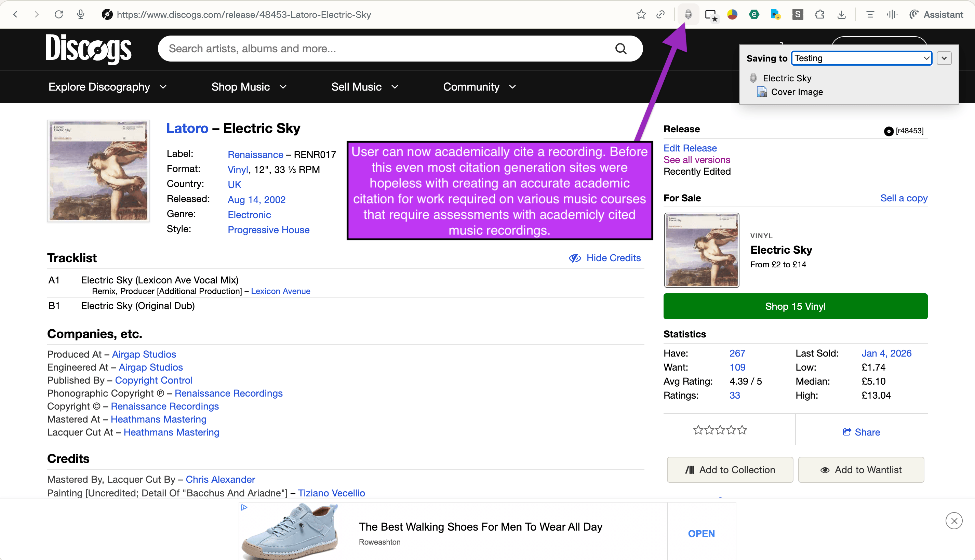Click Add to Wantlist eye button
The height and width of the screenshot is (560, 975).
[861, 470]
